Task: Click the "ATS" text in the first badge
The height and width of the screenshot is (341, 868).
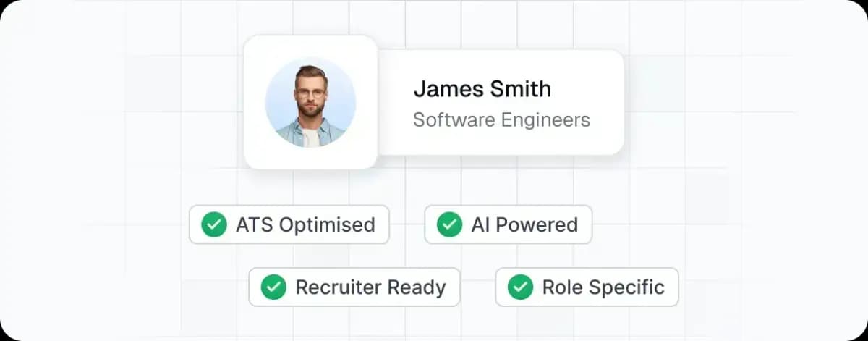Action: click(x=255, y=224)
